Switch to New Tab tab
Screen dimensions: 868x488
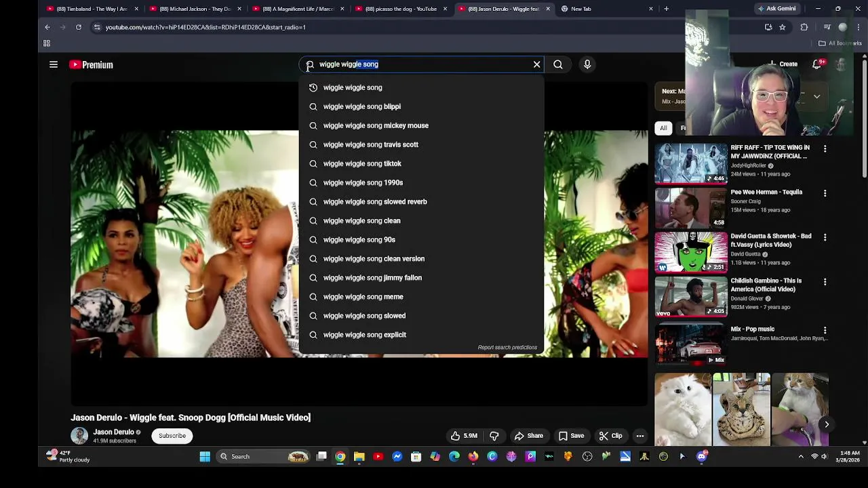click(x=607, y=9)
